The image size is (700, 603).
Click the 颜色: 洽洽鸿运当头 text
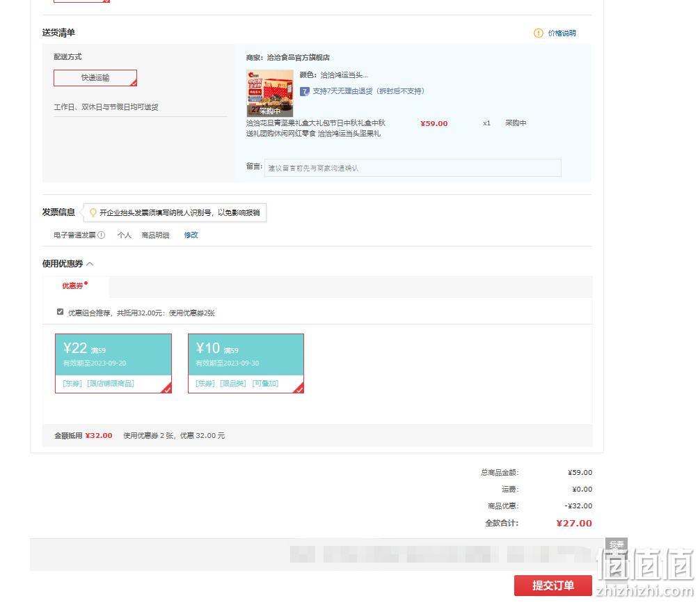[333, 75]
